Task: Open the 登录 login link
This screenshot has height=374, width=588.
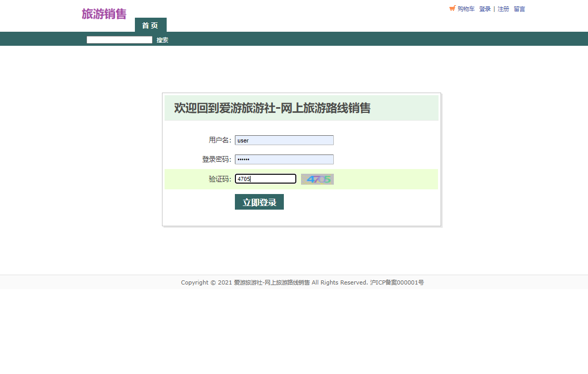Action: (484, 9)
